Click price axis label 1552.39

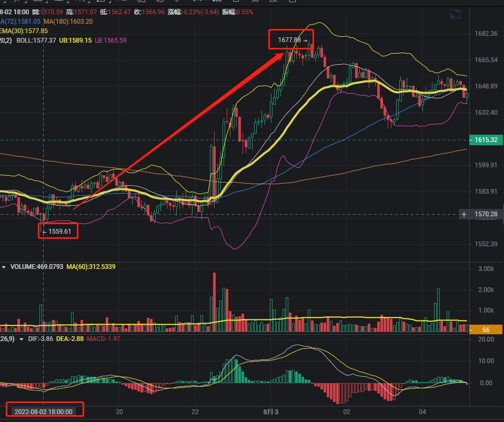pyautogui.click(x=486, y=244)
